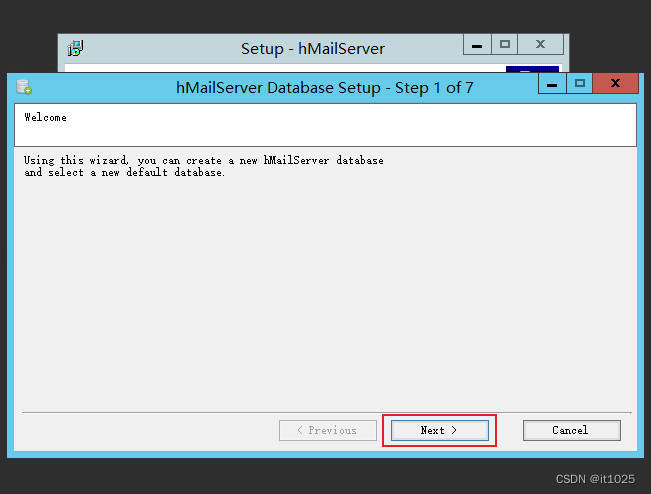The width and height of the screenshot is (651, 494).
Task: Click the Welcome heading text
Action: coord(45,117)
